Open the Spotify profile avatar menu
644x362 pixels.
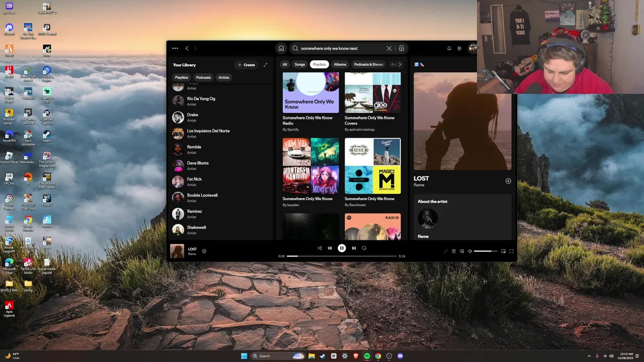472,48
